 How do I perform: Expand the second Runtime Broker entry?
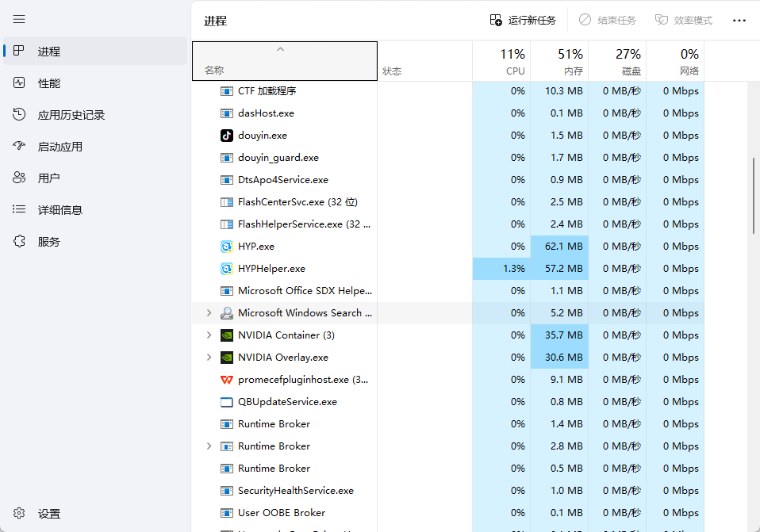[209, 446]
